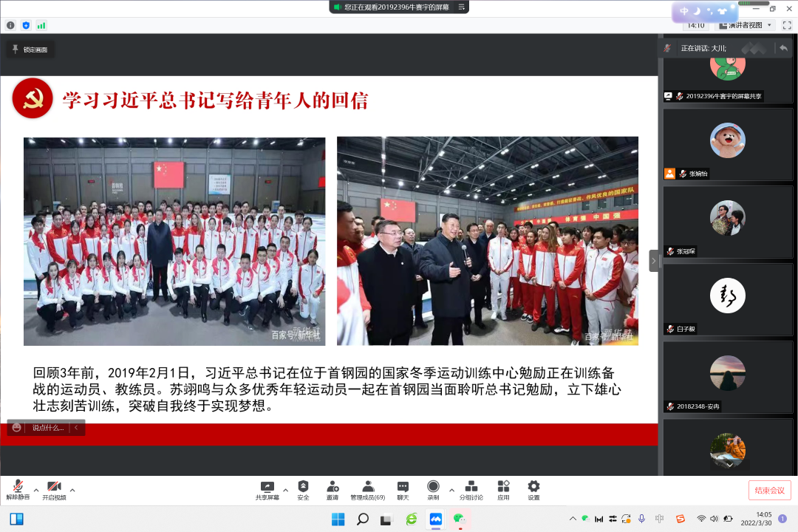Open 管理成员(69) member list
Screen dimensions: 798x532
pyautogui.click(x=367, y=491)
